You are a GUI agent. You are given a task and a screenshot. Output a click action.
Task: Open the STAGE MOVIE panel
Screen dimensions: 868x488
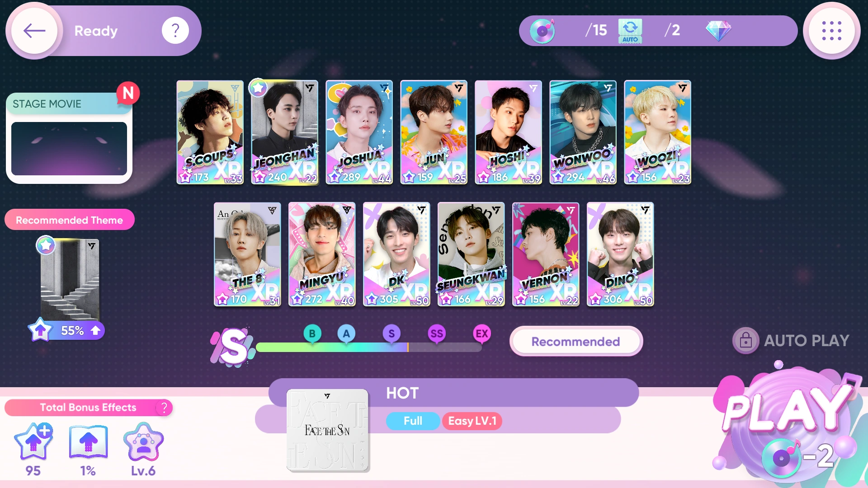coord(69,138)
